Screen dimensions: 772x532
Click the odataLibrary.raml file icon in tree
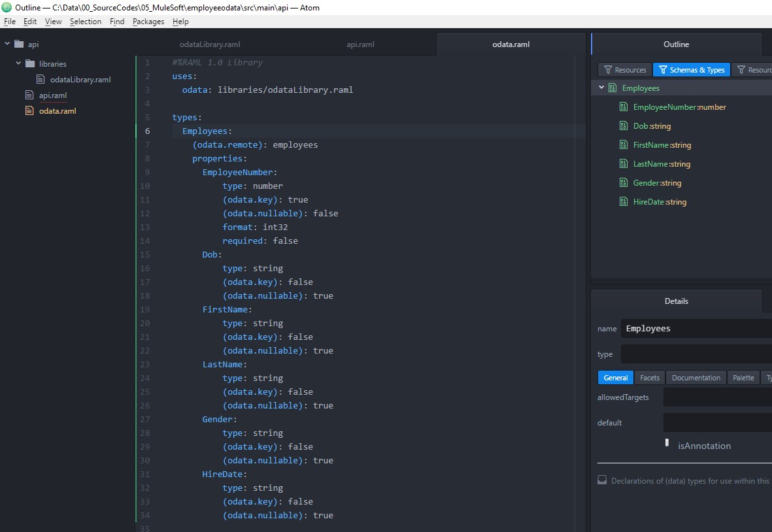[x=41, y=80]
